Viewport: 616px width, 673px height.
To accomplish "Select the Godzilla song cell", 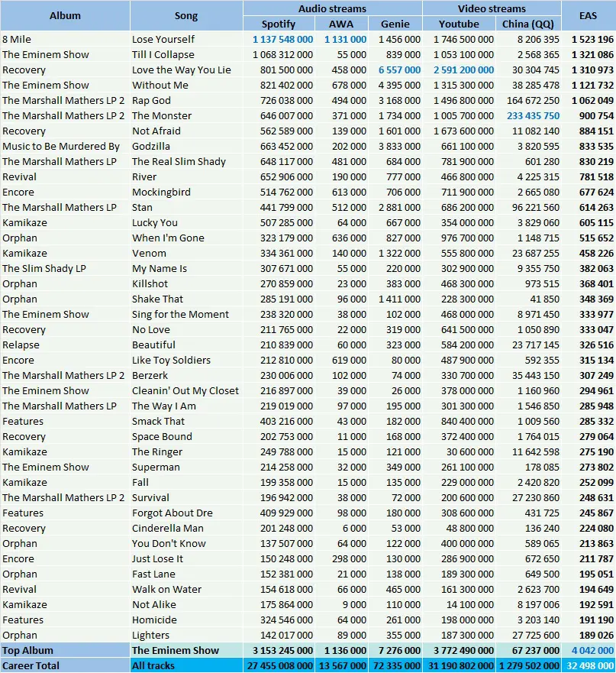I will tap(186, 147).
